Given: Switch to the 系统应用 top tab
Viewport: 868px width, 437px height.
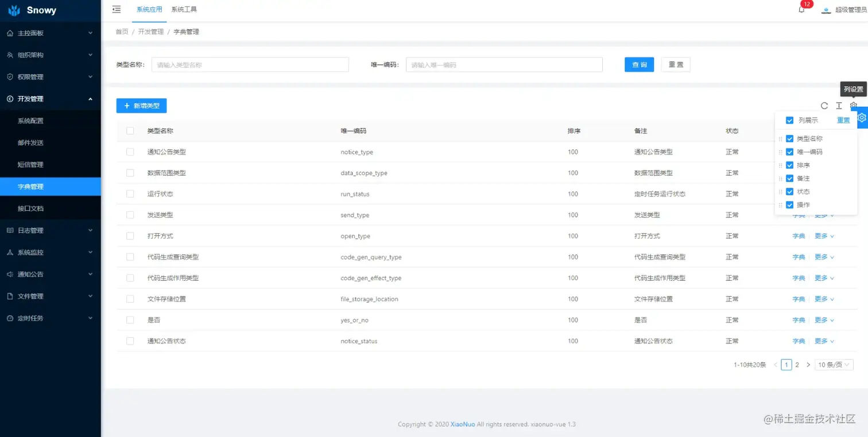Looking at the screenshot, I should (x=149, y=9).
